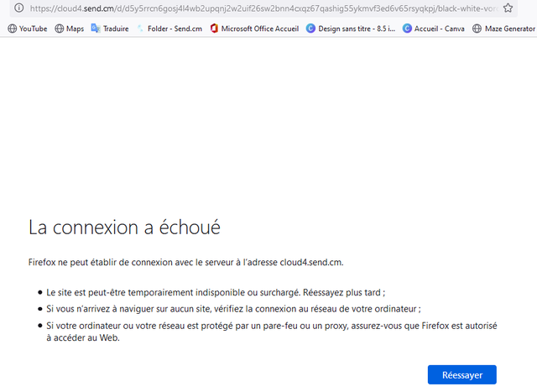Viewport: 537px width, 392px height.
Task: Open the Microsoft Office Accueil bookmark
Action: pos(254,29)
